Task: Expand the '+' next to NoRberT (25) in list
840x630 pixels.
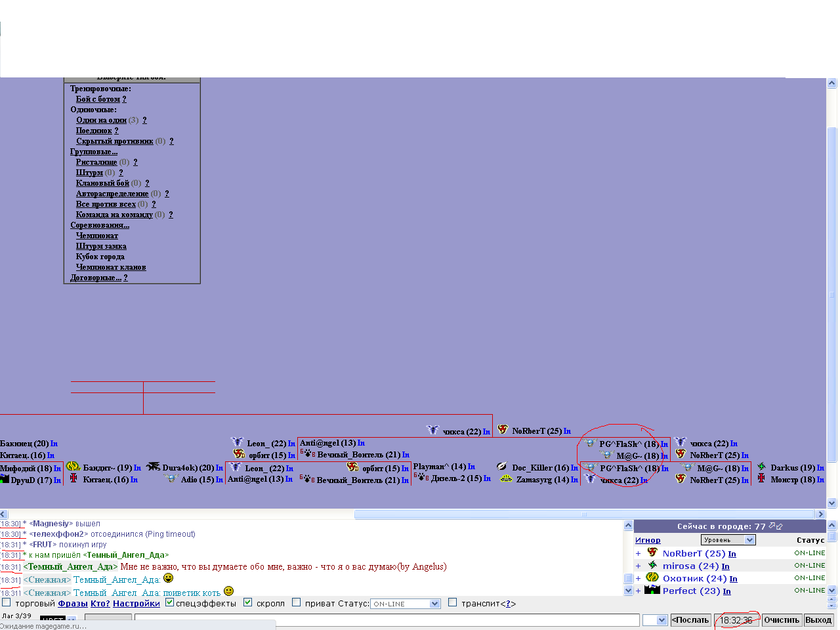Action: tap(638, 553)
